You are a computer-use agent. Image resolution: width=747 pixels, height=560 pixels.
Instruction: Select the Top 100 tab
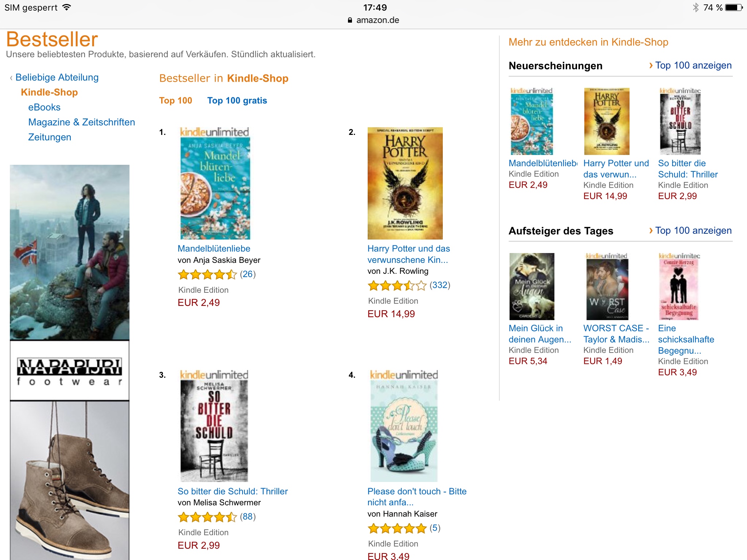point(175,101)
